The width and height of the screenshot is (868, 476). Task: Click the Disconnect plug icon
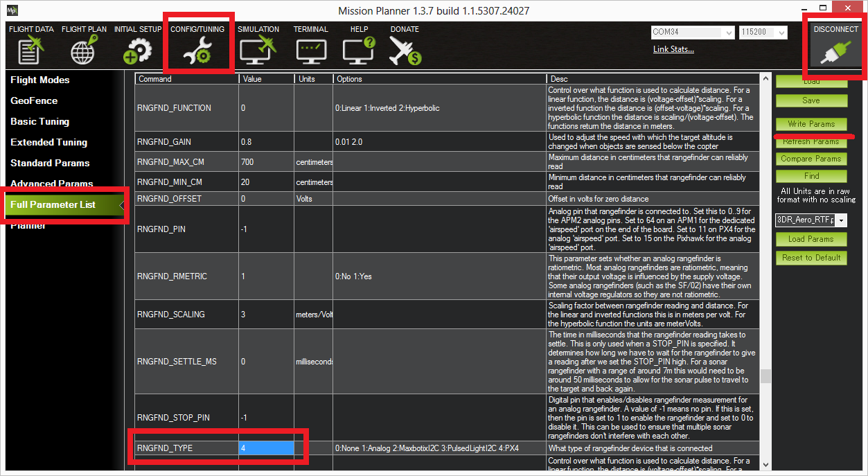tap(835, 51)
